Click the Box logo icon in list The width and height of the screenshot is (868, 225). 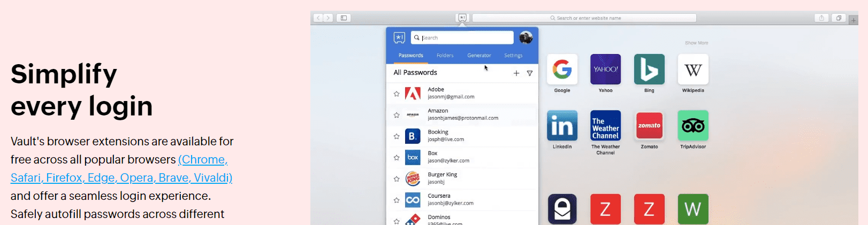pyautogui.click(x=413, y=158)
